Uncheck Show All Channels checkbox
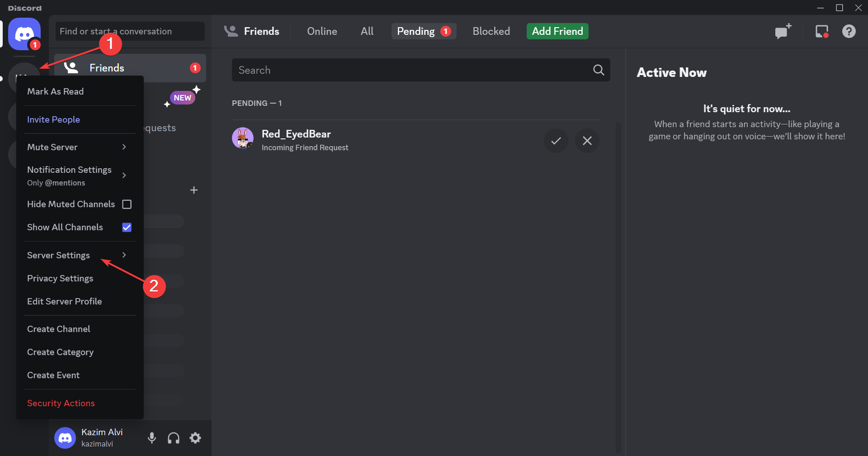The height and width of the screenshot is (456, 868). [127, 228]
